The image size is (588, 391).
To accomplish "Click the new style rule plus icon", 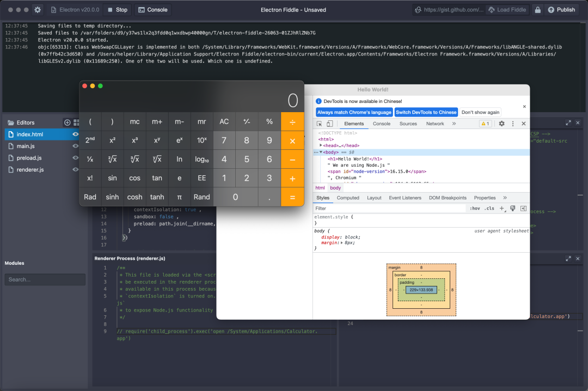I will [x=502, y=209].
